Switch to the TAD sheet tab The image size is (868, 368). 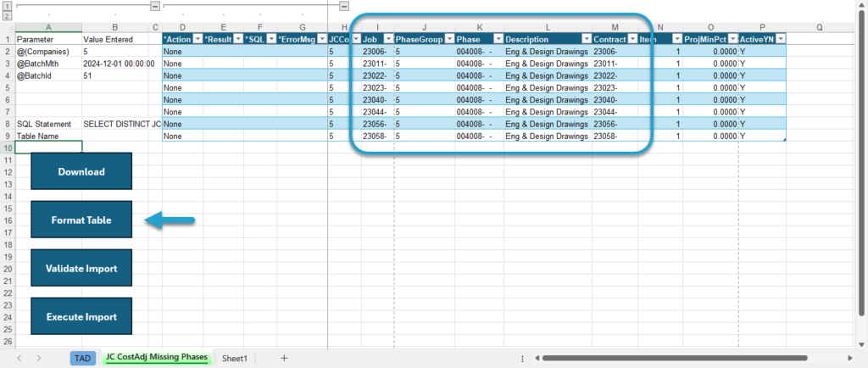82,358
